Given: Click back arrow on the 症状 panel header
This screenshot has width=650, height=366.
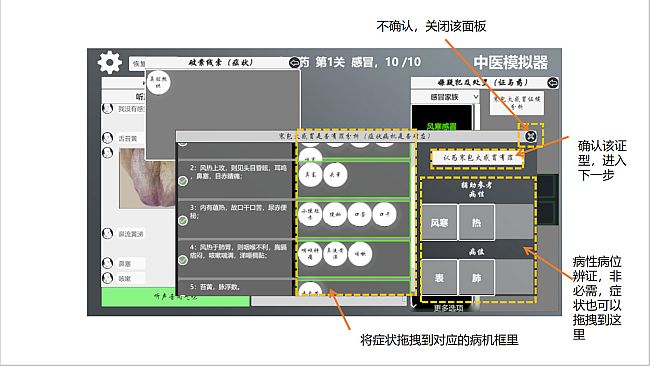Looking at the screenshot, I should tap(294, 63).
